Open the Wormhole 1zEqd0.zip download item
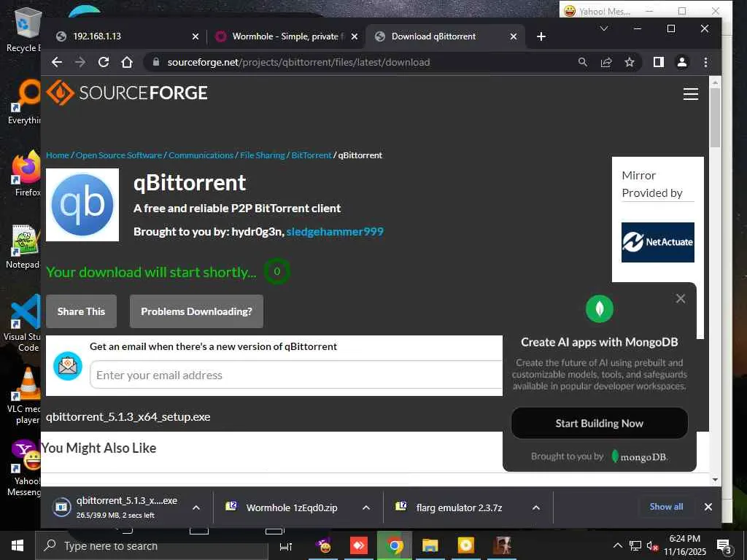Viewport: 747px width, 560px height. coord(292,507)
